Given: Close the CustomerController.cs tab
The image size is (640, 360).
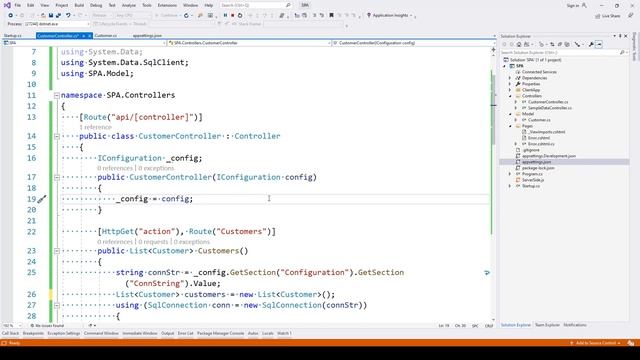Looking at the screenshot, I should [x=90, y=36].
